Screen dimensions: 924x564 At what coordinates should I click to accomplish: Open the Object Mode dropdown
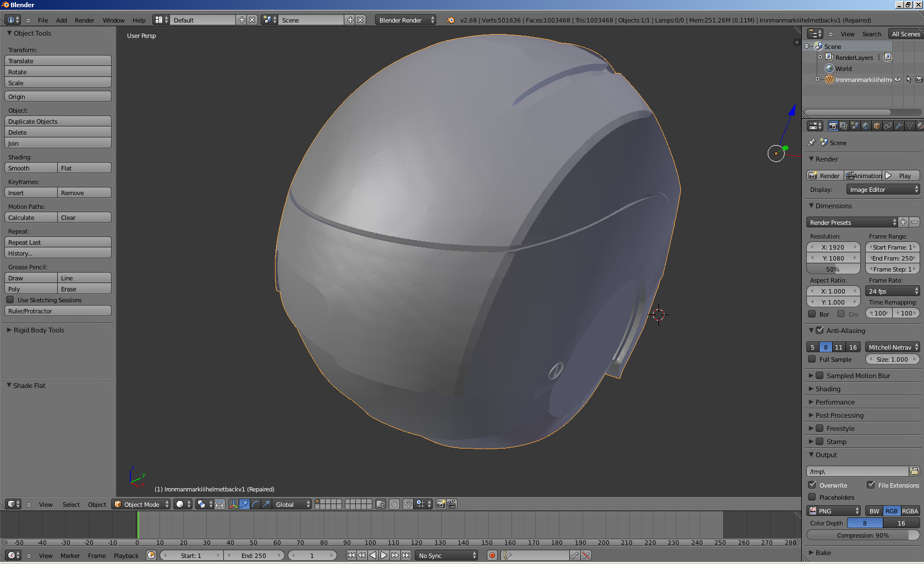point(141,504)
